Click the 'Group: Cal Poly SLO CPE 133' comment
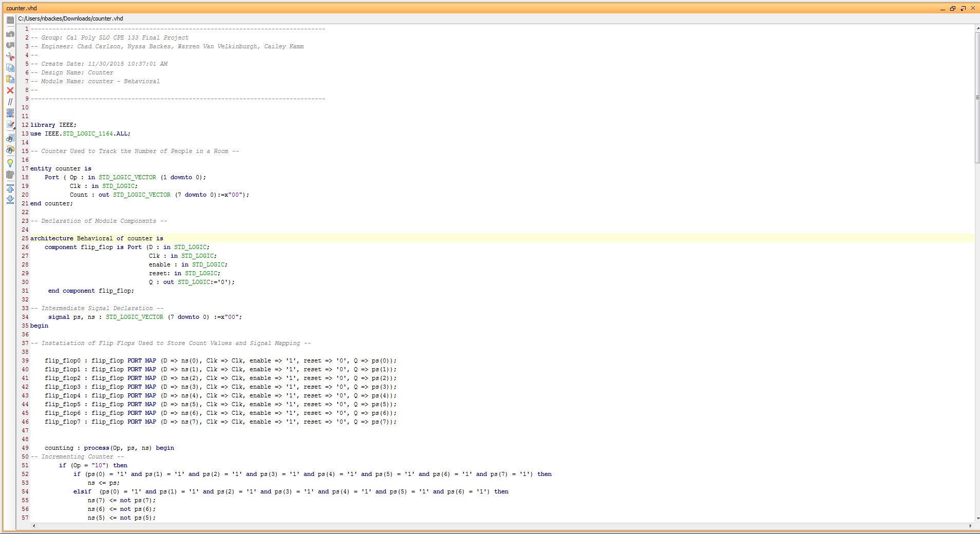980x534 pixels. 109,37
